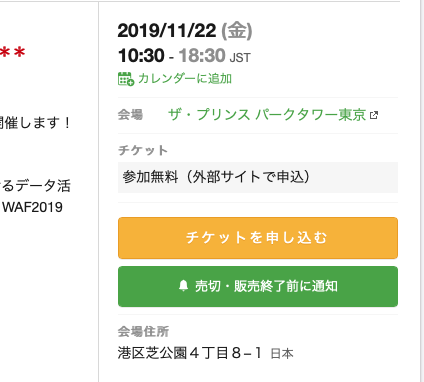Click the 会場 label
The height and width of the screenshot is (382, 424).
pos(130,115)
